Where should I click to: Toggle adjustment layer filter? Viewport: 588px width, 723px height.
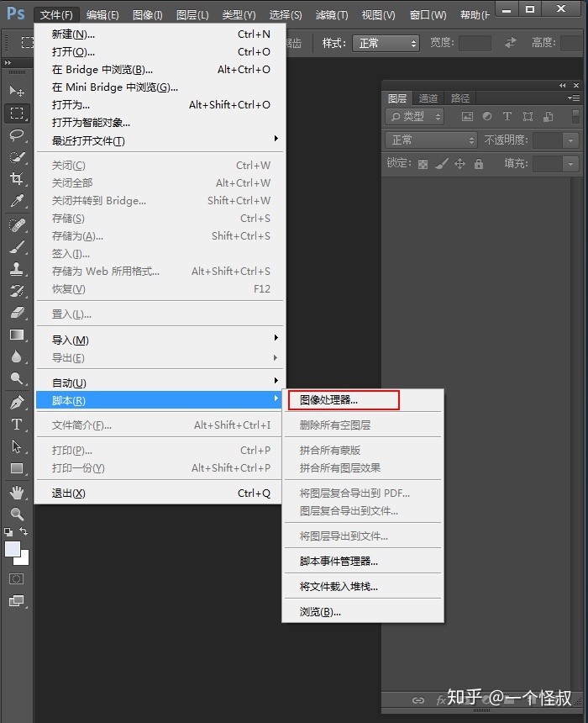click(487, 117)
